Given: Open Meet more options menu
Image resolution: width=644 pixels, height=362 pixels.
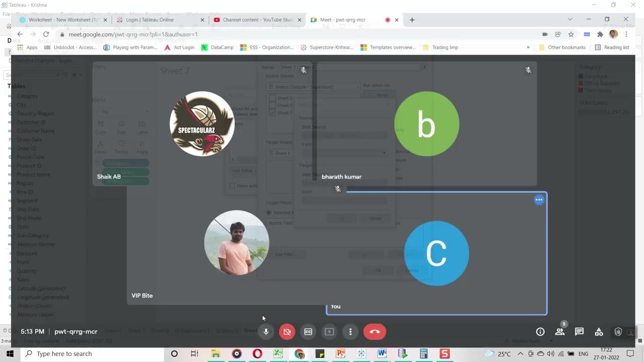Looking at the screenshot, I should click(x=351, y=332).
